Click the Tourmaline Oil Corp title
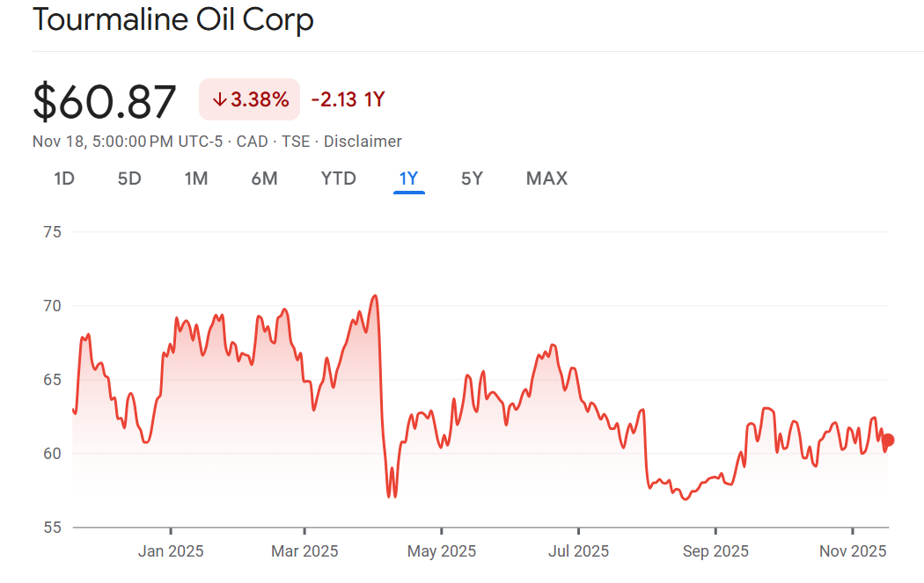 (172, 19)
